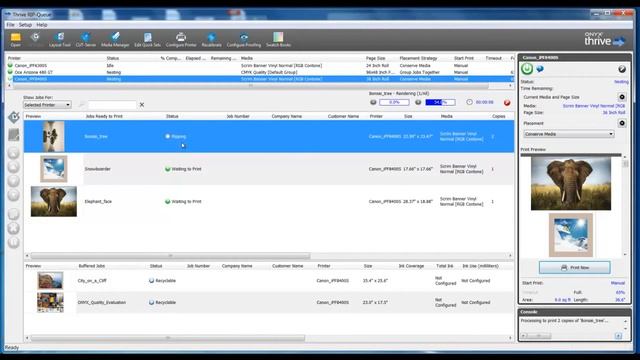Viewport: 640px width, 360px height.
Task: Click the red stop icon beside rendering timer
Action: pos(507,102)
